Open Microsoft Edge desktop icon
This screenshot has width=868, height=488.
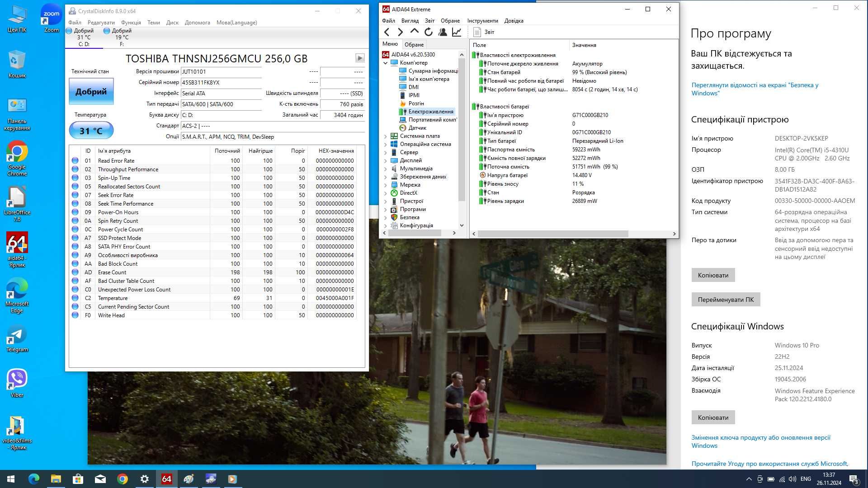click(17, 296)
